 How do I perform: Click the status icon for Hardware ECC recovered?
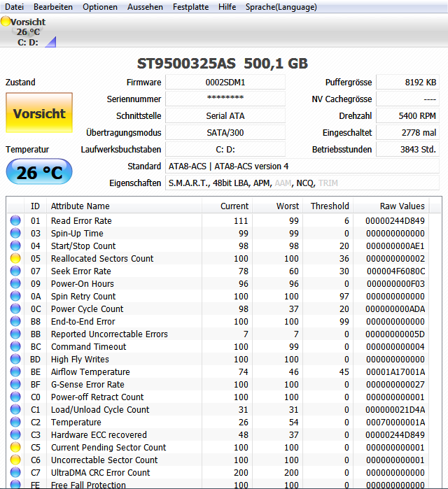pyautogui.click(x=15, y=434)
